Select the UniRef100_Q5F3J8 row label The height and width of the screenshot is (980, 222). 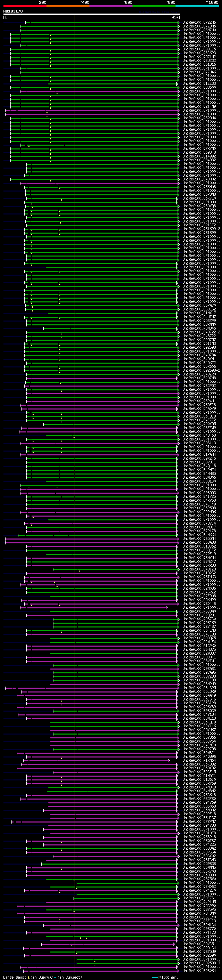click(x=199, y=416)
